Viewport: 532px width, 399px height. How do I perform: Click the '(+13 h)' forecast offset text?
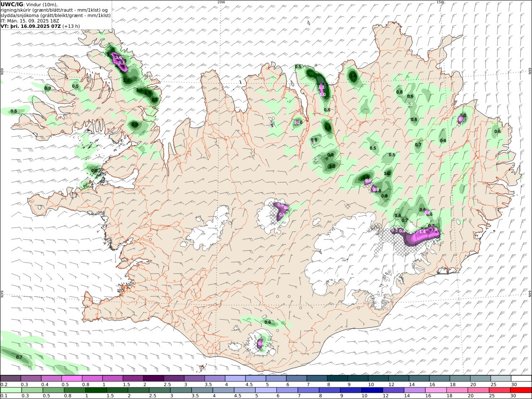[x=71, y=26]
